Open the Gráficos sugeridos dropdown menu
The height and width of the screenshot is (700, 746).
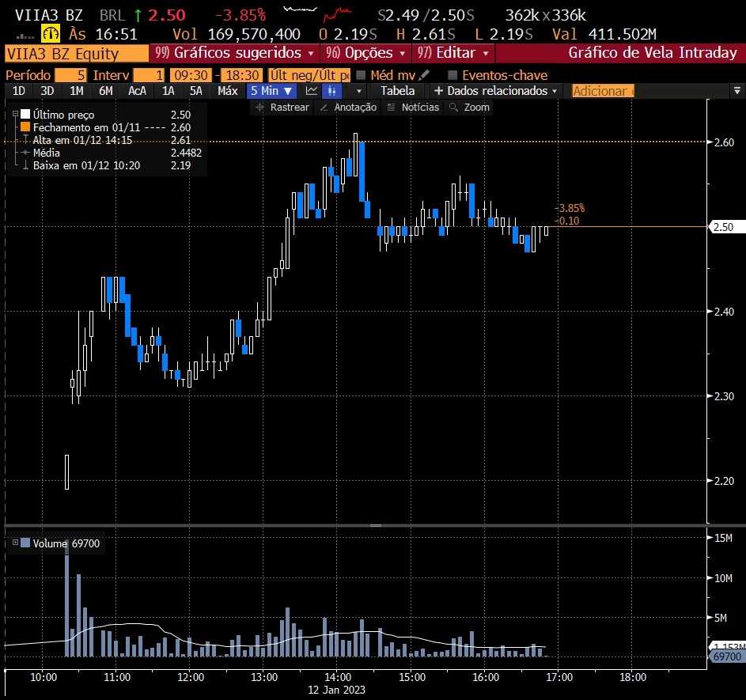[237, 53]
